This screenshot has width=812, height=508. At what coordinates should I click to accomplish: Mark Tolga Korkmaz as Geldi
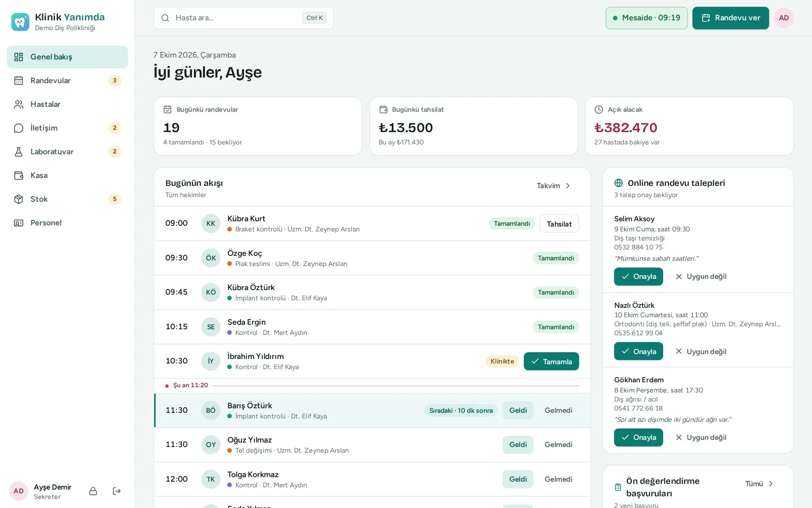pos(518,479)
